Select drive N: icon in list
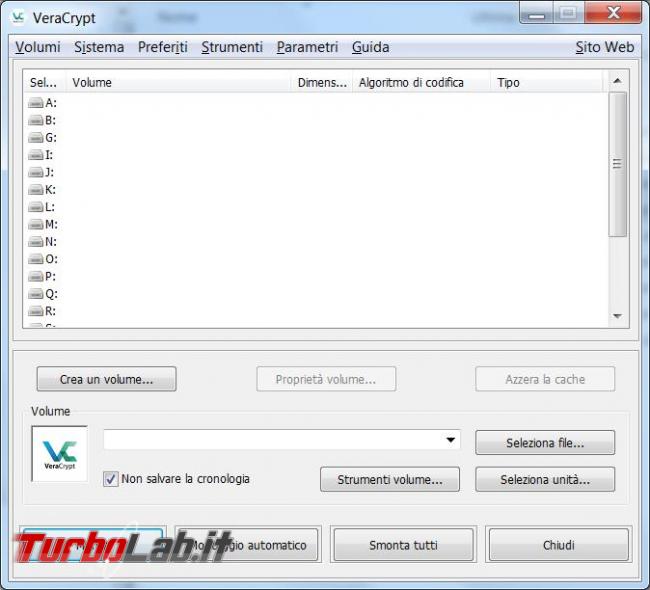This screenshot has height=590, width=650. point(36,241)
